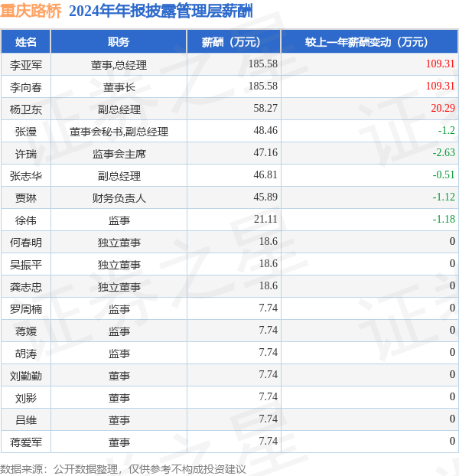The width and height of the screenshot is (459, 476).
Task: Click salary value 45.89
Action: click(x=265, y=197)
